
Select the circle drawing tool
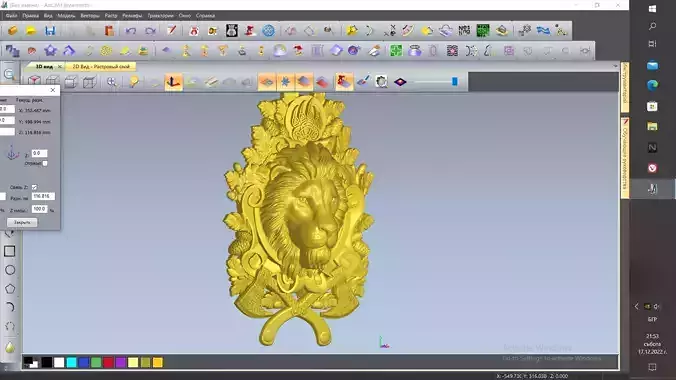tap(10, 270)
